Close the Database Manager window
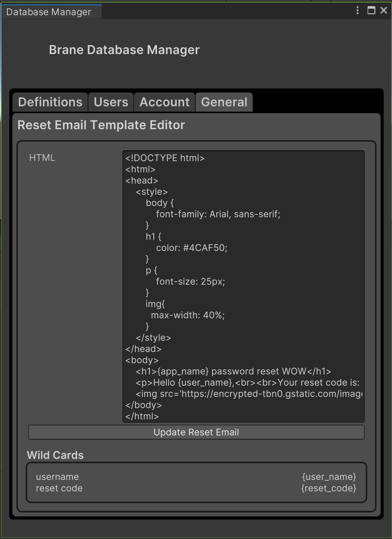 click(x=384, y=11)
